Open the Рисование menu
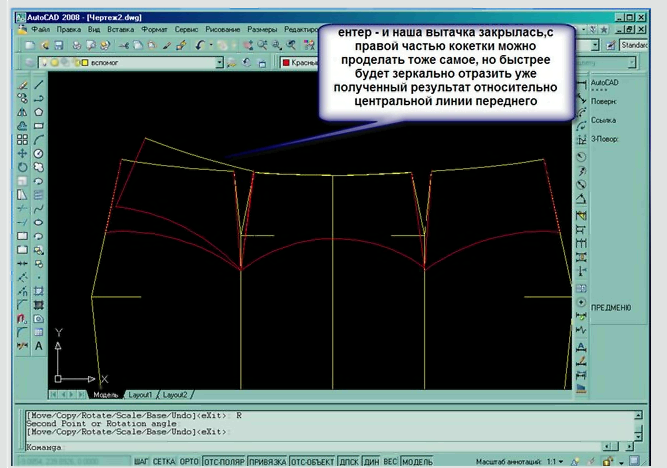Screen dimensions: 667x468 coord(224,30)
